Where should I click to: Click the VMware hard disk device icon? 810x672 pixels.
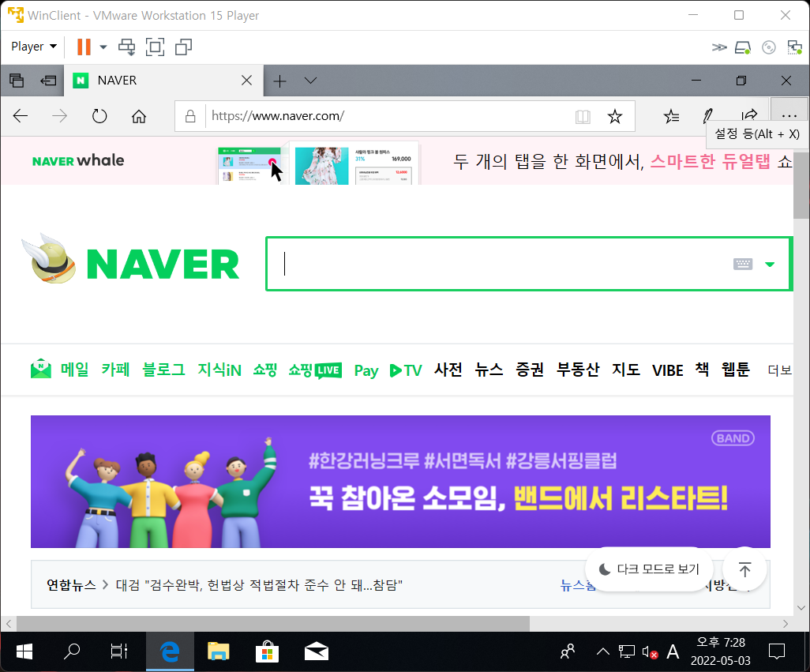pos(743,47)
